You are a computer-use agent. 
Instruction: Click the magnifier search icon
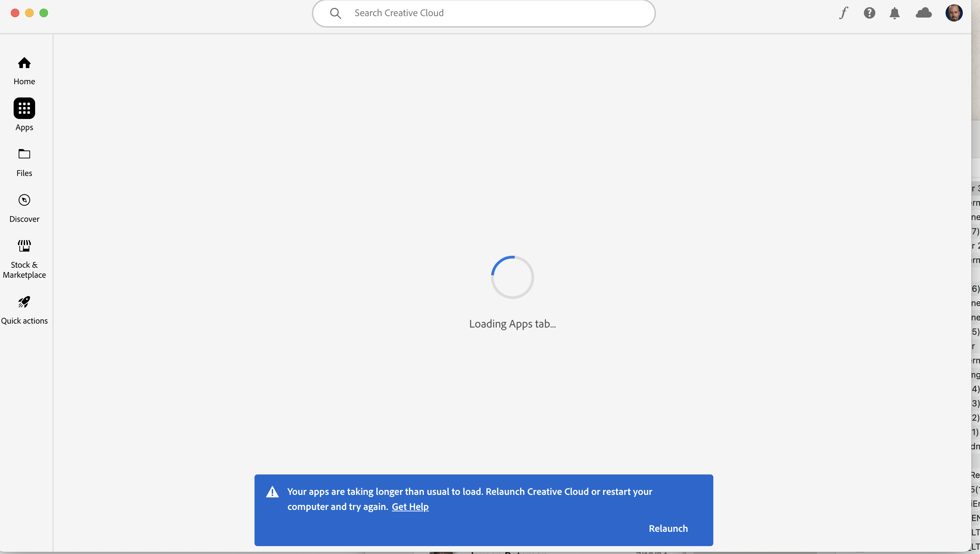click(335, 13)
